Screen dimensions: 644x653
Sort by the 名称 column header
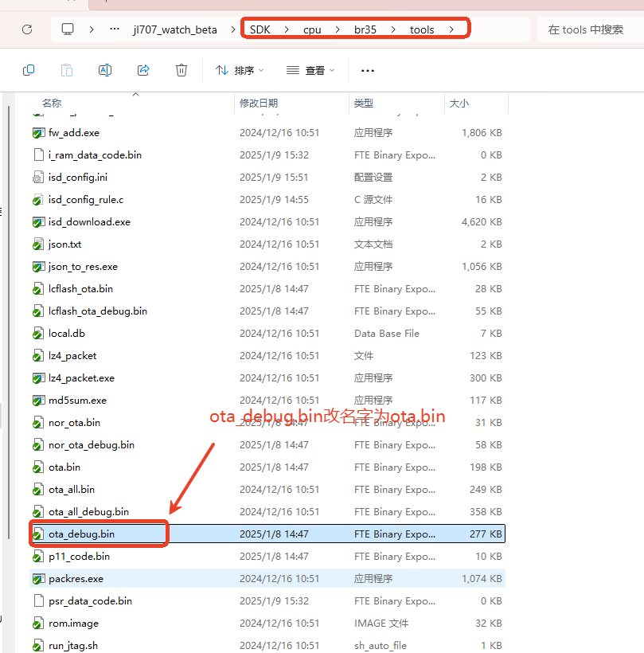coord(52,104)
